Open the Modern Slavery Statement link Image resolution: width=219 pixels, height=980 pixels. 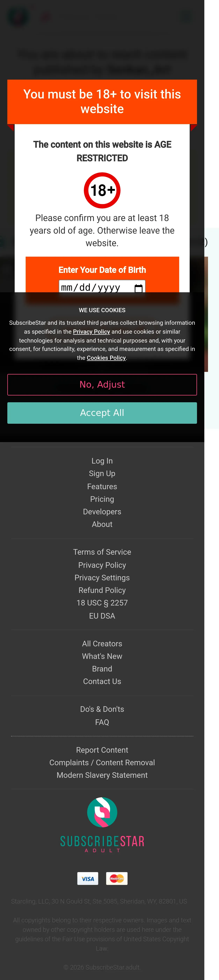click(102, 775)
